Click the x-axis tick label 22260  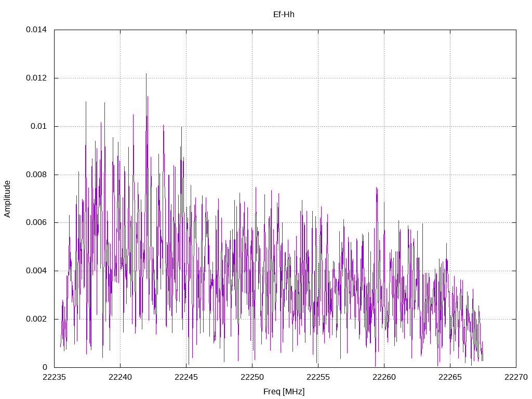coord(384,377)
